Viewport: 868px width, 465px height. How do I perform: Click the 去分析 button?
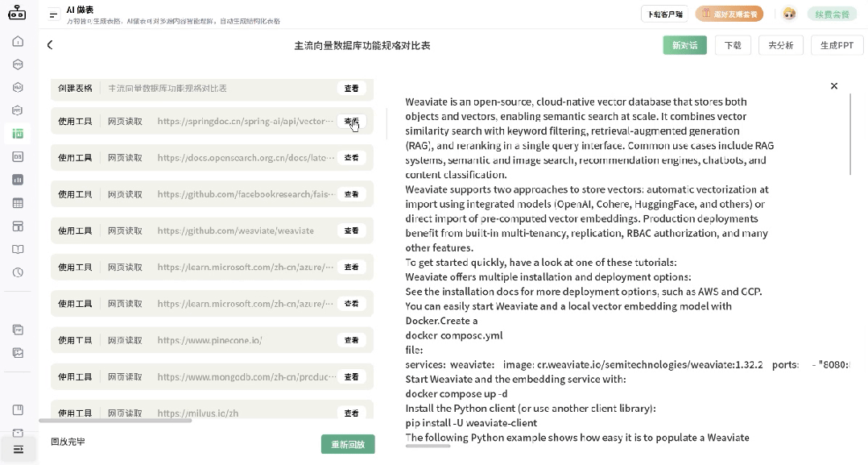click(780, 45)
